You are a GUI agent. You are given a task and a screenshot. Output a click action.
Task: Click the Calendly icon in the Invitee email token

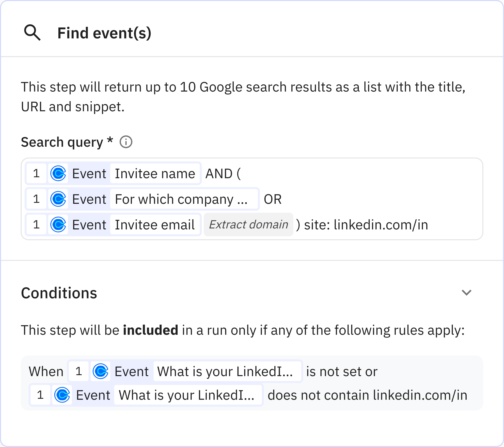[58, 224]
